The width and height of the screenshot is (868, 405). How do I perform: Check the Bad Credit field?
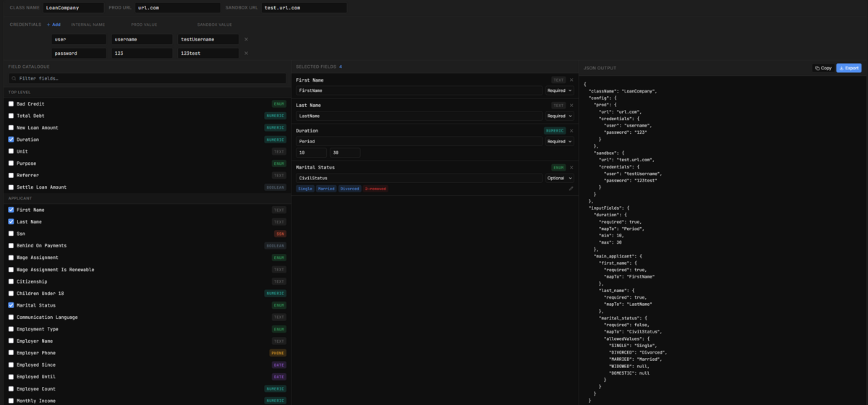pos(11,104)
